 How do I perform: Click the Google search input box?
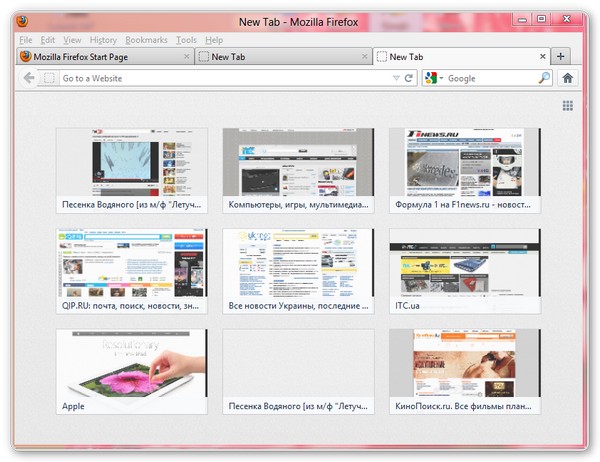(x=490, y=78)
